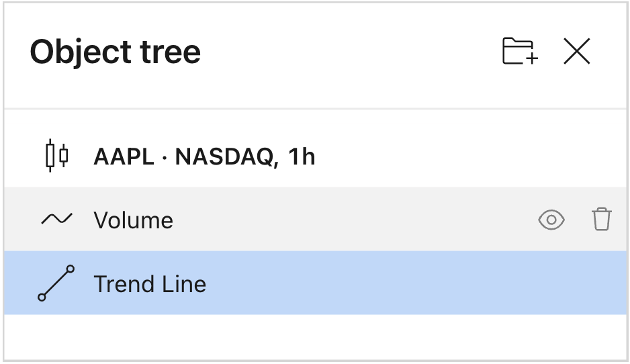630x364 pixels.
Task: Click the candlestick icon beside AAPL
Action: (56, 156)
